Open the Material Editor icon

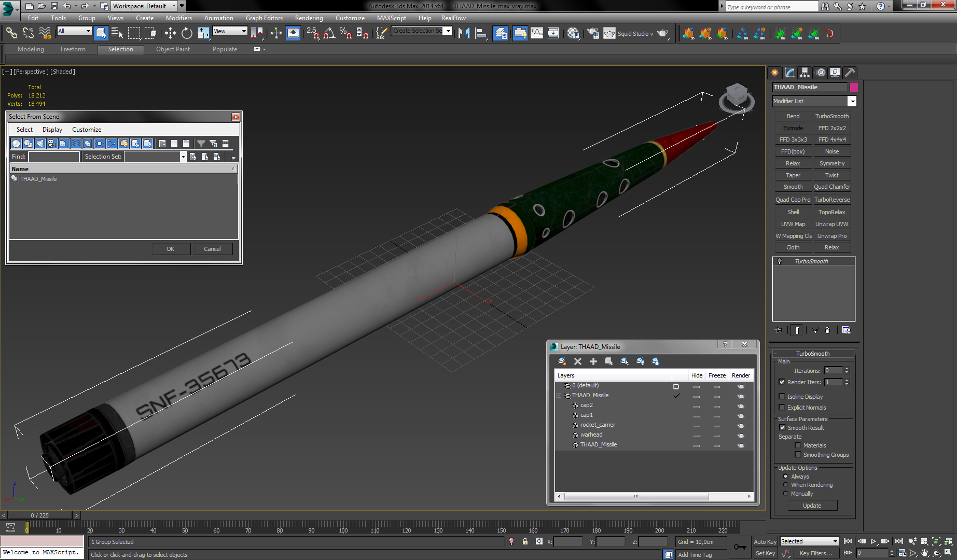click(x=573, y=33)
